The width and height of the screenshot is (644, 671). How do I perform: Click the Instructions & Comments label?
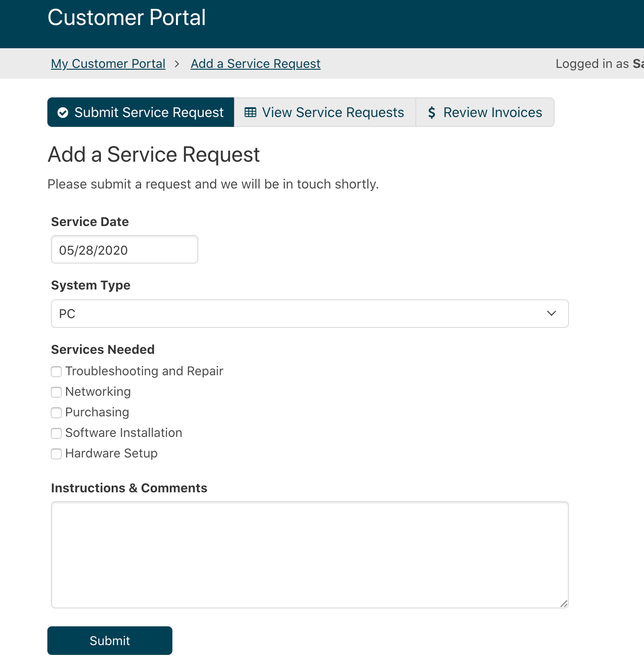point(129,488)
